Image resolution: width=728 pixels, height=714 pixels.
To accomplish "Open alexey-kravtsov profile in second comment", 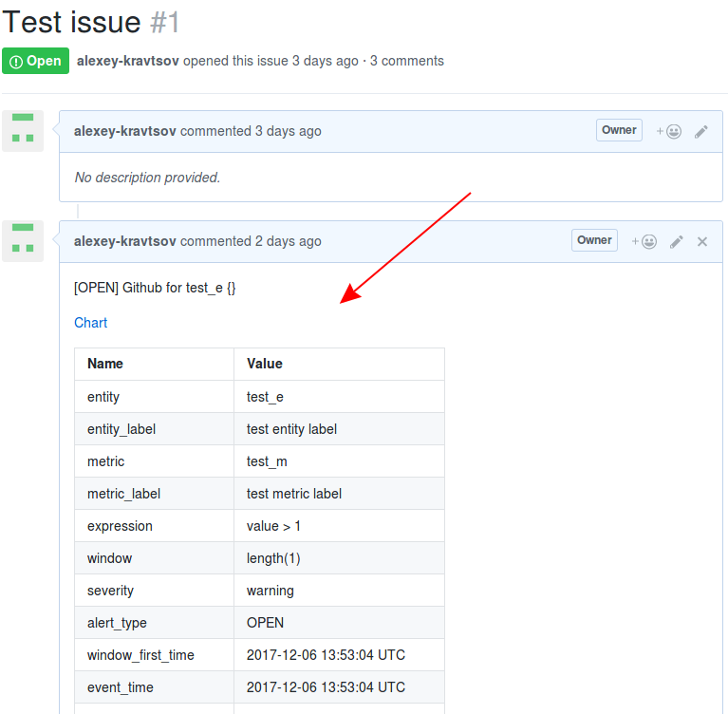I will (x=125, y=241).
